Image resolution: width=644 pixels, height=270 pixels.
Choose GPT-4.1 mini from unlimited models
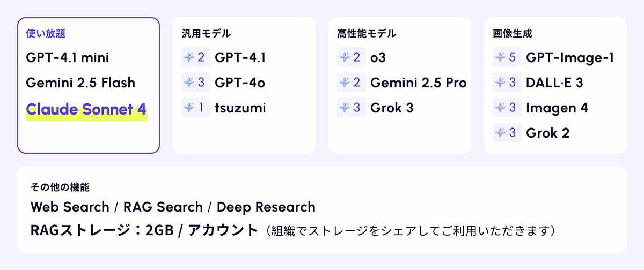[x=67, y=57]
